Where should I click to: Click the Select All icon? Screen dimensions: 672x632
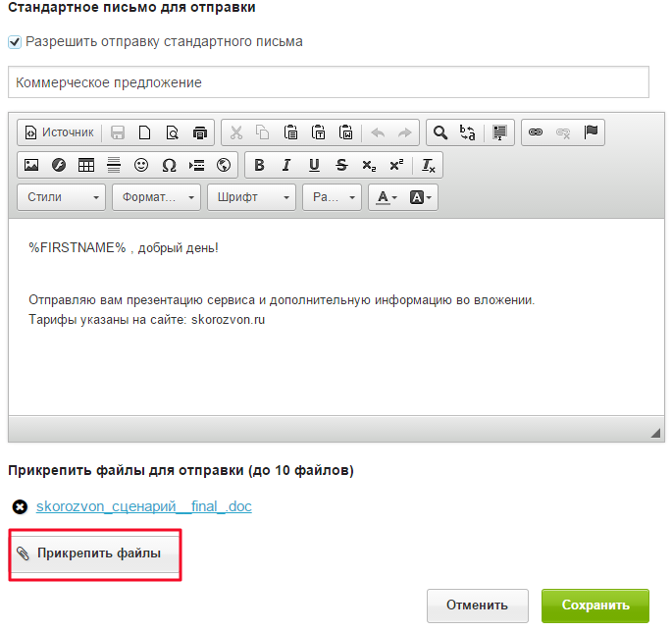tap(499, 132)
